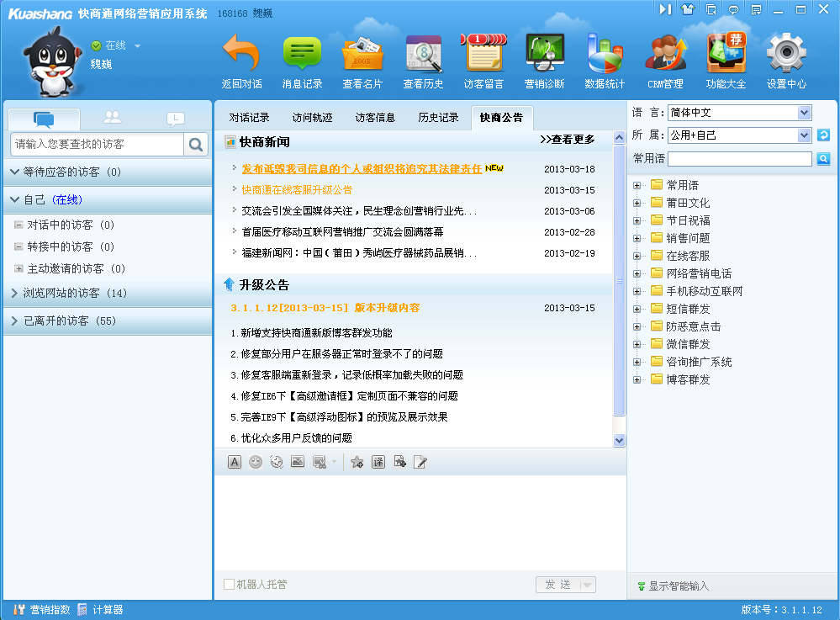Open 营销诊断 marketing diagnosis icon
Image resolution: width=840 pixels, height=620 pixels.
544,54
